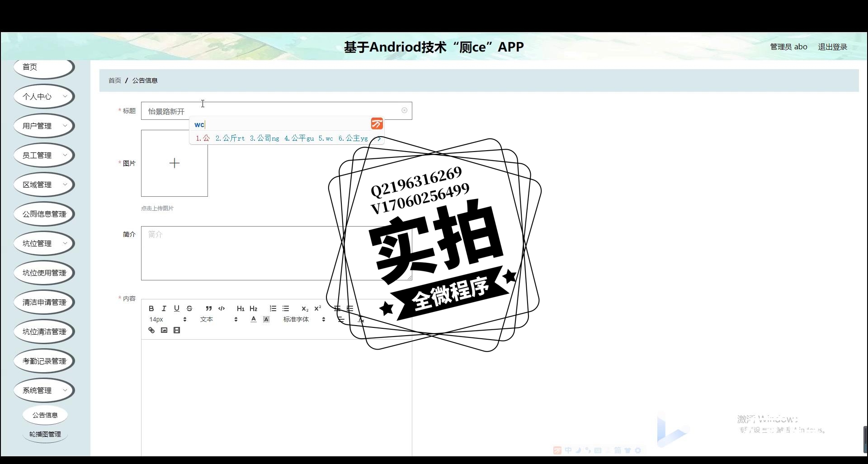The height and width of the screenshot is (464, 868).
Task: Focus the 简介 summary textarea
Action: coord(276,253)
